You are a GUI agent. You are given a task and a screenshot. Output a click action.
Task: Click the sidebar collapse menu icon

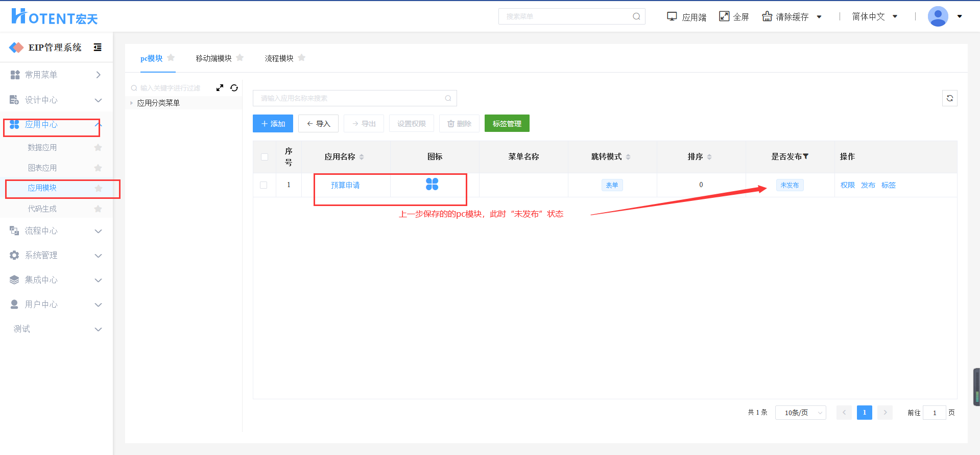tap(98, 48)
